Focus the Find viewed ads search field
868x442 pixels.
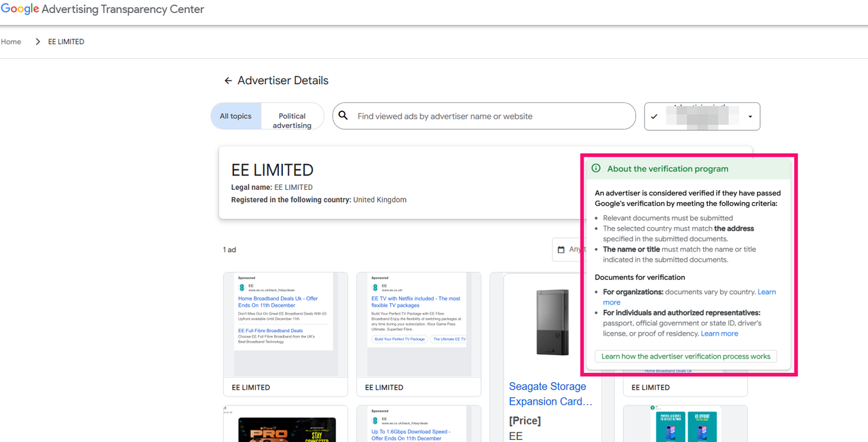[484, 116]
